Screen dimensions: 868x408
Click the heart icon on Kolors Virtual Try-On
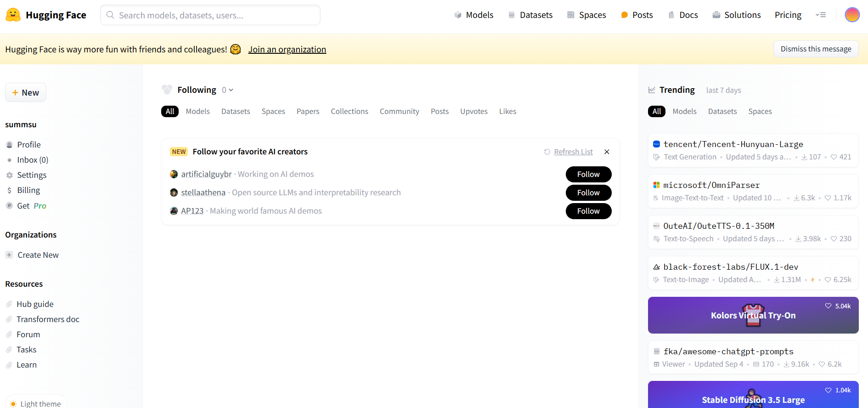coord(828,306)
